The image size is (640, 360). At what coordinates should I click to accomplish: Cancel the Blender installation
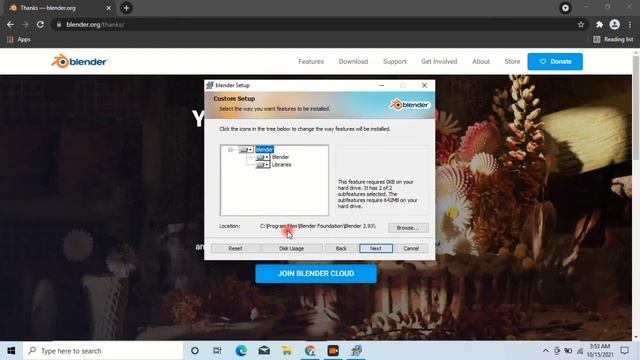click(x=411, y=248)
